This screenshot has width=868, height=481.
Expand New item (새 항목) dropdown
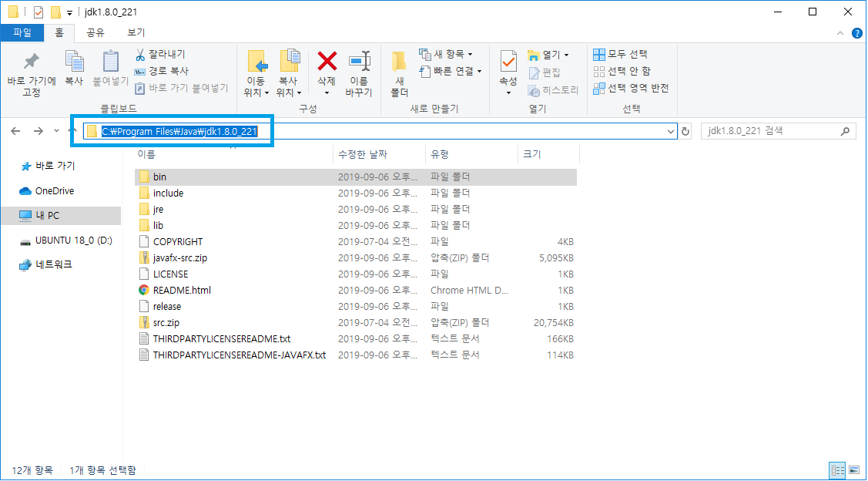coord(470,54)
